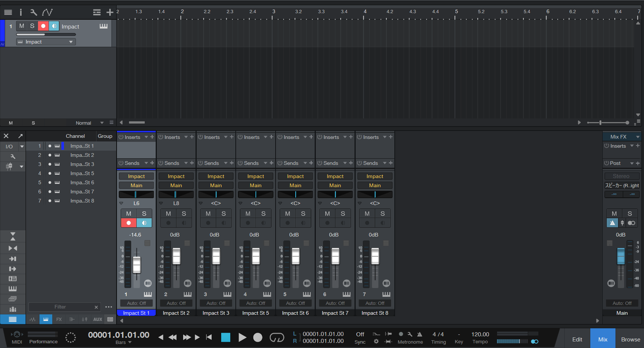Solo the Impact track in arrangement
644x348 pixels.
pos(32,26)
